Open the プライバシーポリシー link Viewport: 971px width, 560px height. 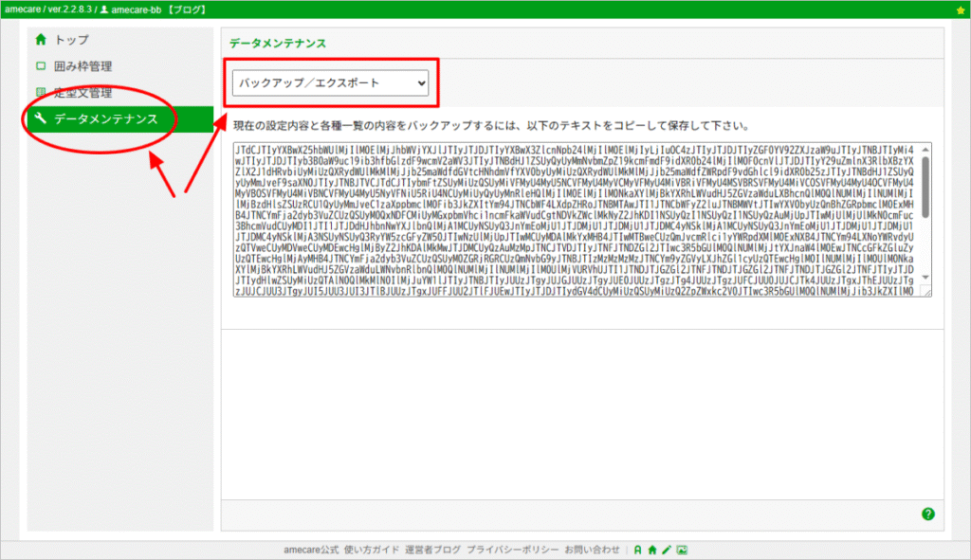point(511,550)
